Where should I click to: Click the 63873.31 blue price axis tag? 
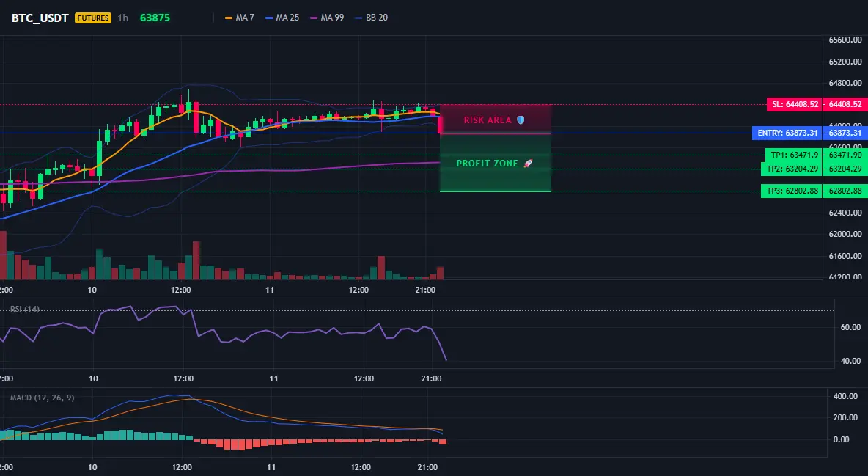pos(845,133)
